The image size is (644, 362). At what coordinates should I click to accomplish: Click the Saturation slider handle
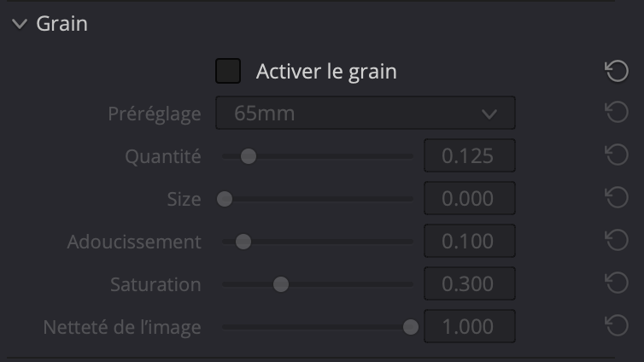[x=280, y=284]
